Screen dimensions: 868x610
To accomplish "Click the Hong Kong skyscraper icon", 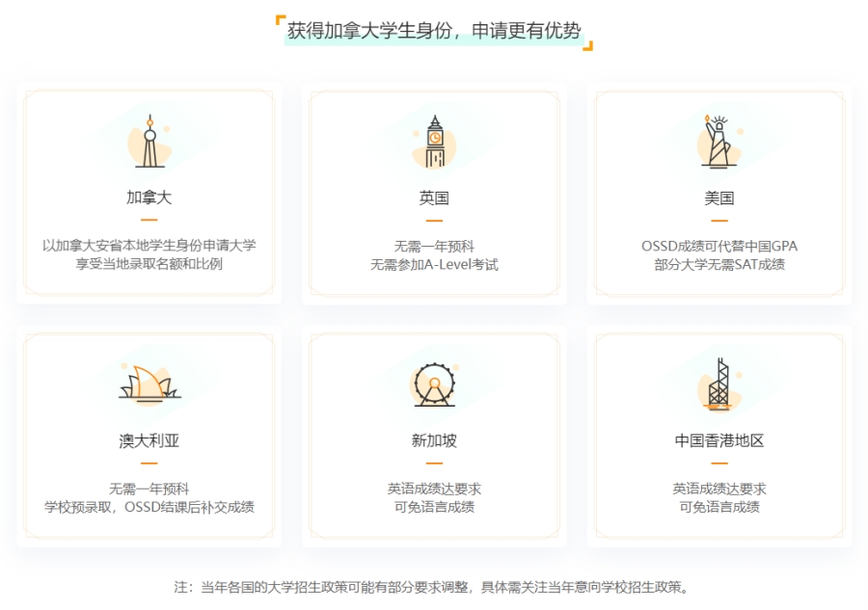I will tap(719, 385).
